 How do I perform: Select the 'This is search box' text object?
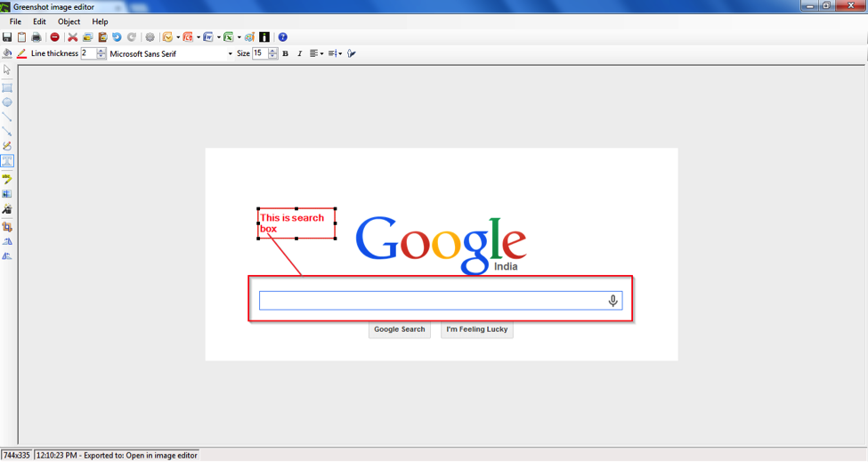[x=296, y=223]
